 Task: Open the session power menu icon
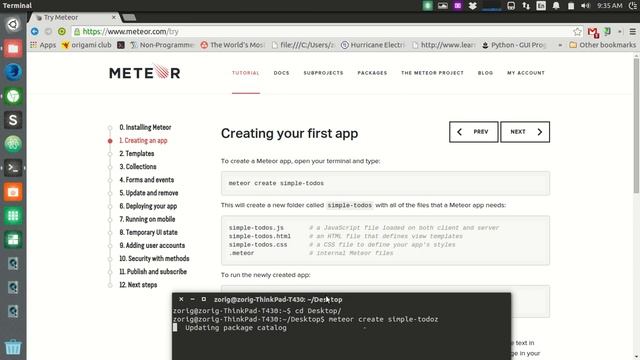pyautogui.click(x=633, y=6)
